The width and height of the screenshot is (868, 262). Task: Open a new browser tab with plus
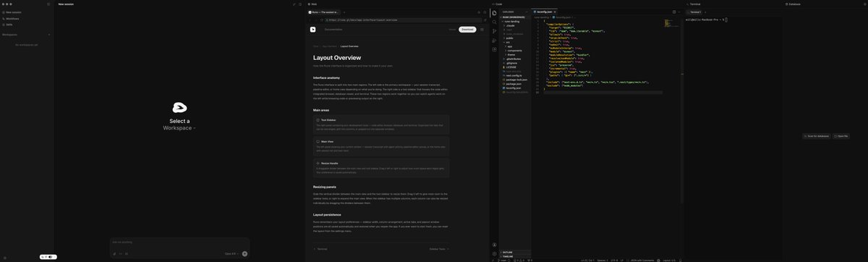pos(344,12)
